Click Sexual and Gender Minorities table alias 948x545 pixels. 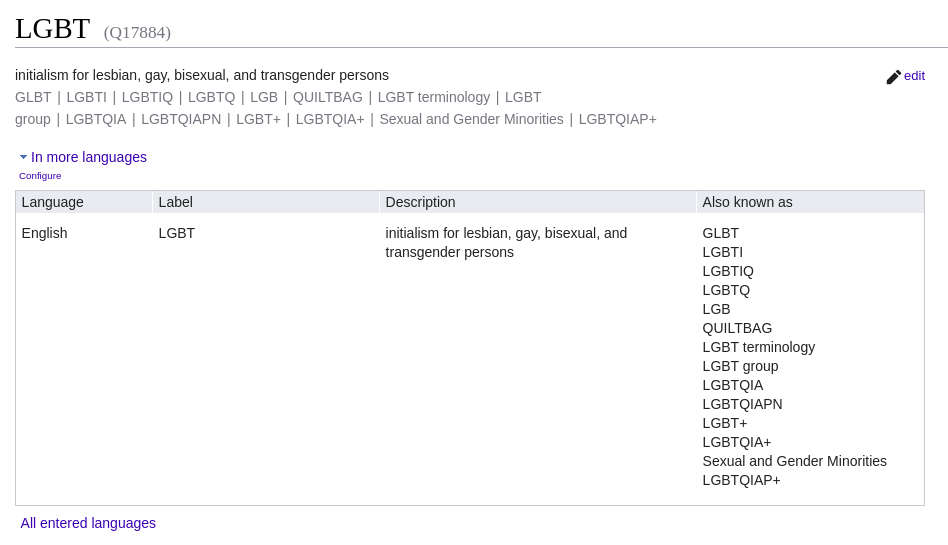[x=794, y=461]
